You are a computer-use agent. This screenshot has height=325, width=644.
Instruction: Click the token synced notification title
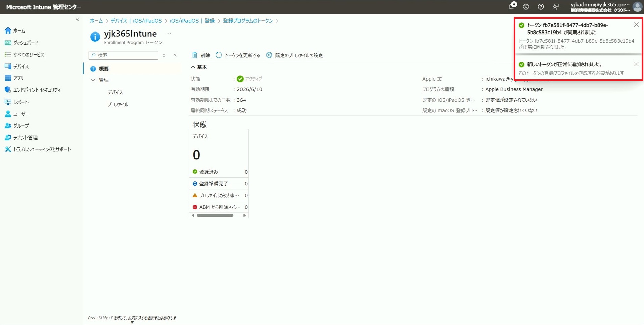567,29
